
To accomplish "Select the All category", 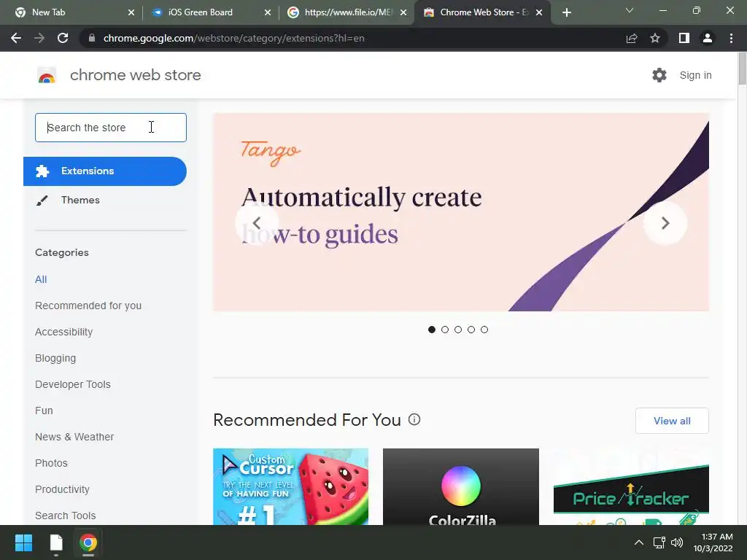I will tap(41, 279).
